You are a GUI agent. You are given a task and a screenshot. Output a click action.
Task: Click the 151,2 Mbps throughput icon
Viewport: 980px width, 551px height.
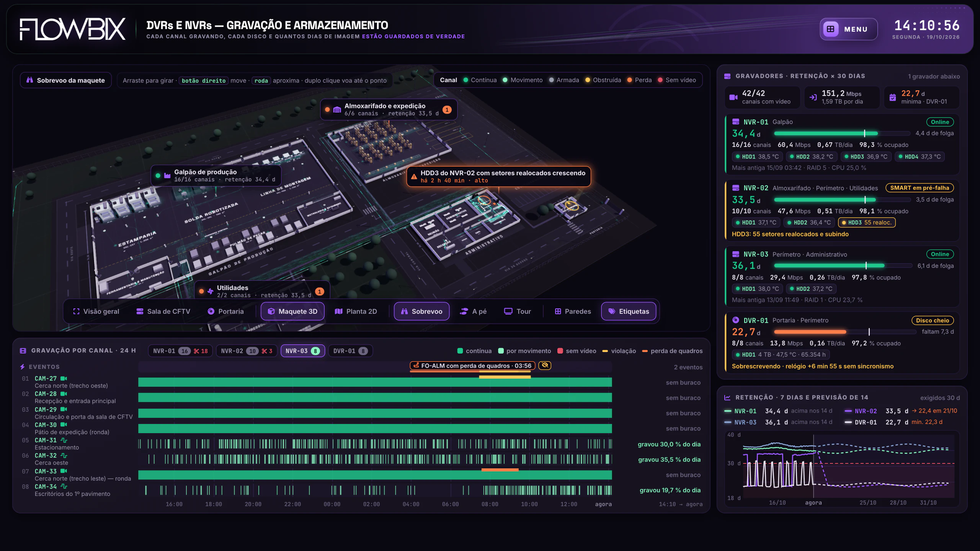[813, 97]
